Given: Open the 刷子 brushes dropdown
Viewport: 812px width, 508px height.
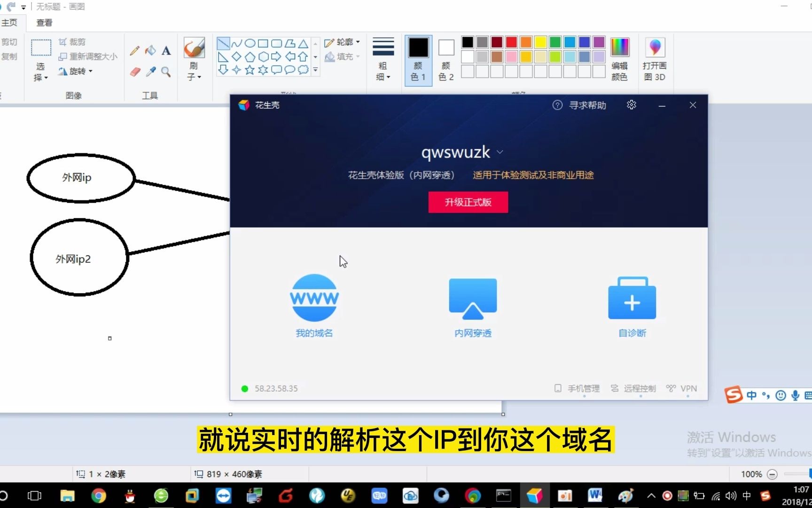Looking at the screenshot, I should [194, 71].
